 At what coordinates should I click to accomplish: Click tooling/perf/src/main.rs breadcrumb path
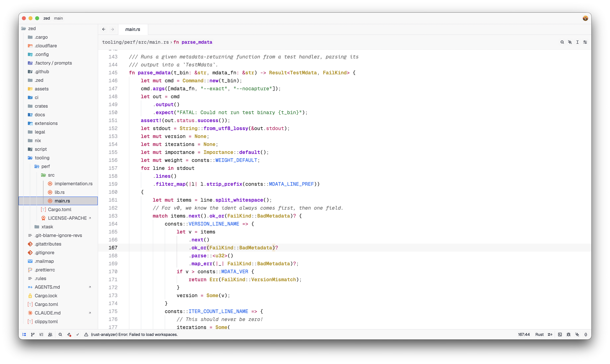click(x=135, y=42)
